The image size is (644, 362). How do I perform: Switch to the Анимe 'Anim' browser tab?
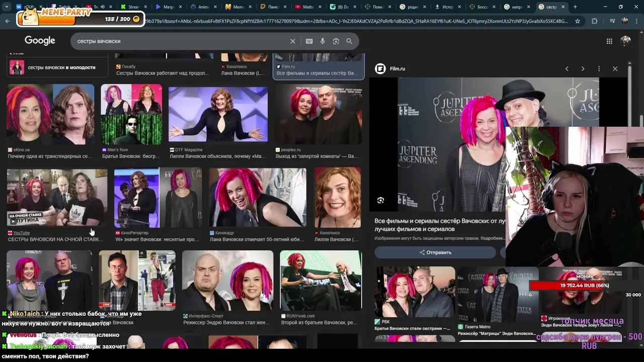[x=203, y=7]
